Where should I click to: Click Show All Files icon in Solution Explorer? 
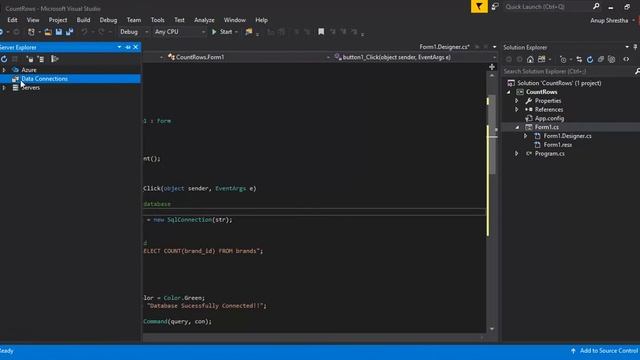[x=611, y=60]
